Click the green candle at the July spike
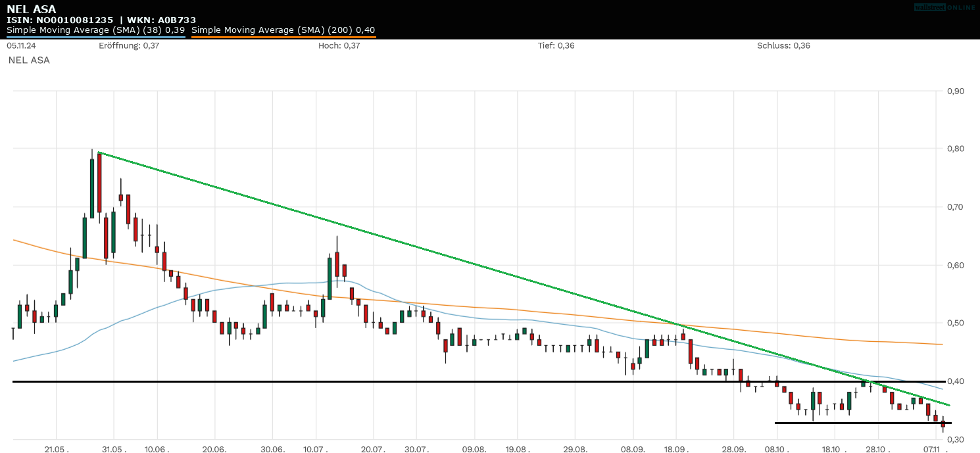 pyautogui.click(x=330, y=278)
